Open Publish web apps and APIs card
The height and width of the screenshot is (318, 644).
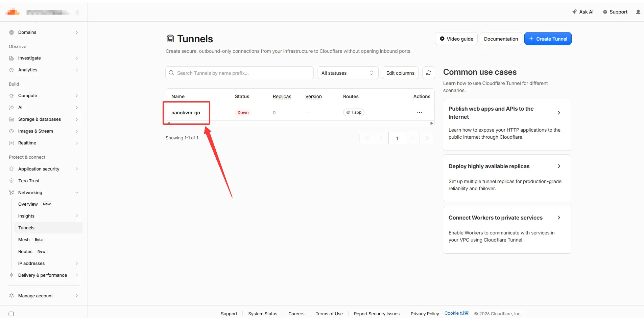pos(507,124)
